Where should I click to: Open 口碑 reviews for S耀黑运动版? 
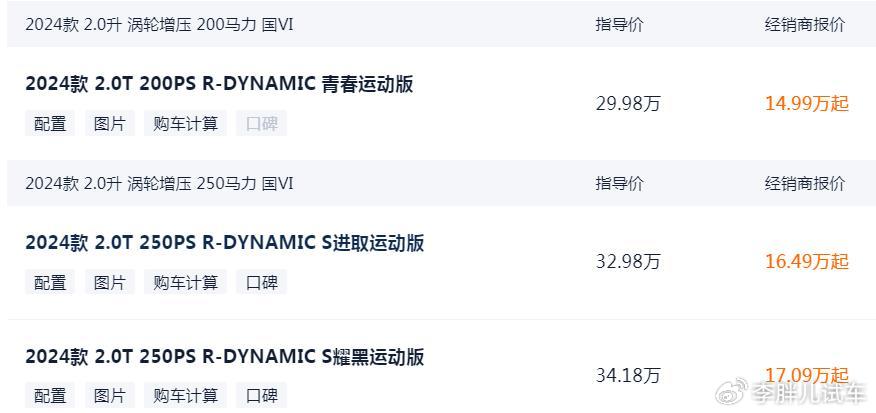click(261, 396)
